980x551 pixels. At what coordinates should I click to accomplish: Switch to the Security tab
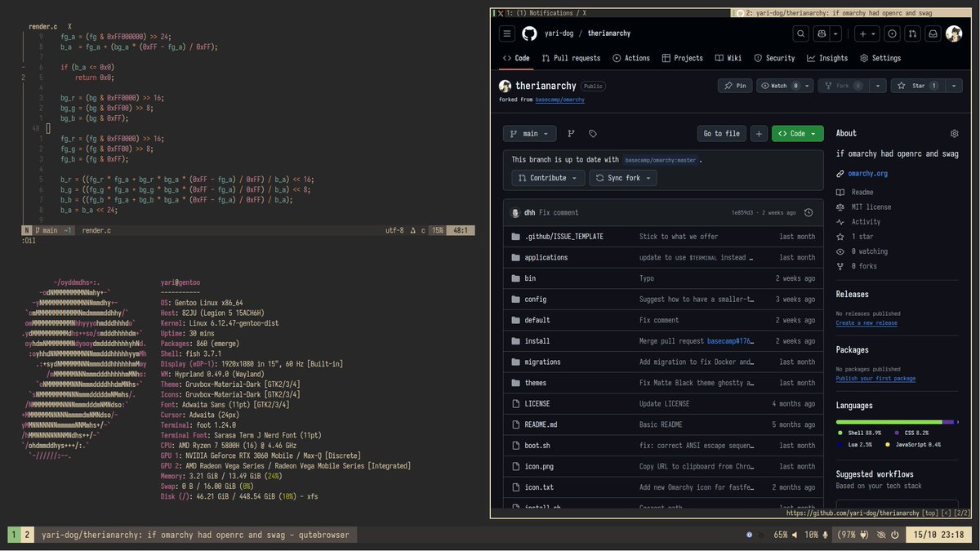pos(774,59)
